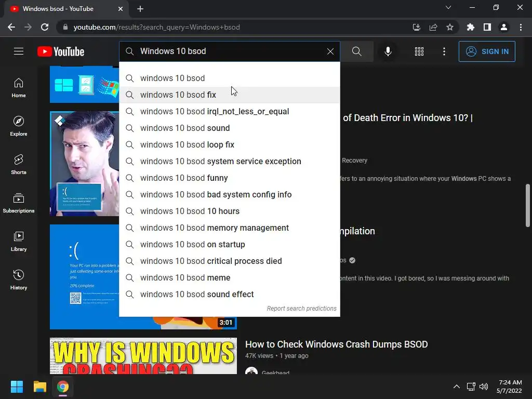Open Chrome three-dot menu
The image size is (532, 399).
click(521, 27)
